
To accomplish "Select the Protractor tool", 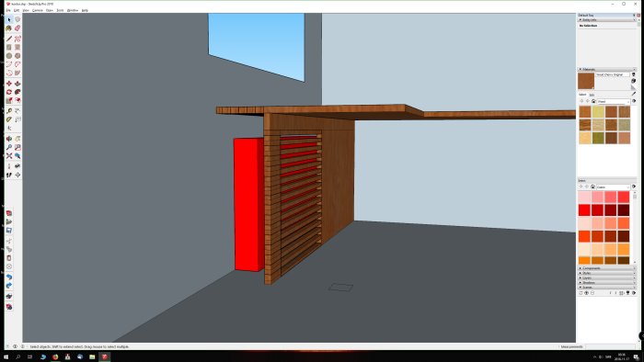I will pos(9,119).
